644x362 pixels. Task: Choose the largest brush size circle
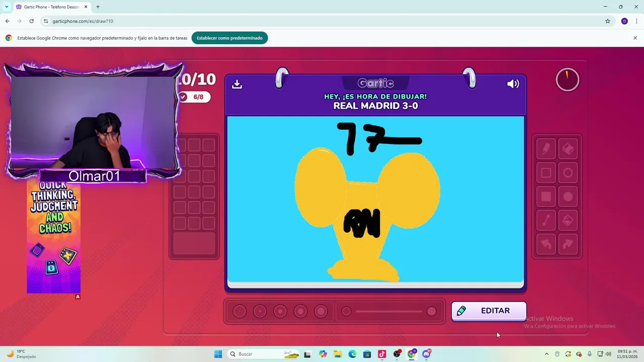pos(321,312)
